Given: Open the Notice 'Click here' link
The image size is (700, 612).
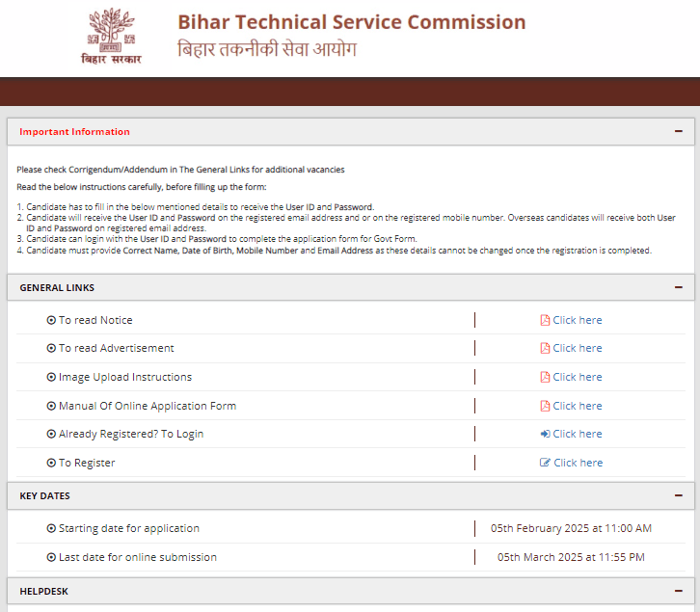Looking at the screenshot, I should click(x=577, y=320).
